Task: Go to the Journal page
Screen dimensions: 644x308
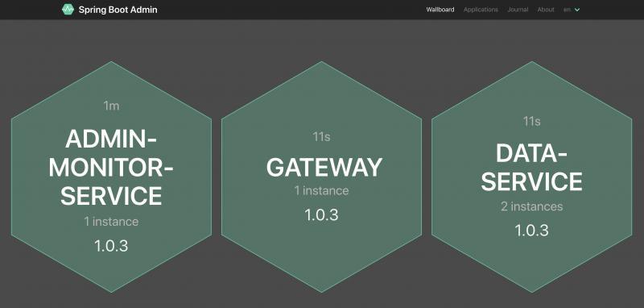Action: (518, 10)
